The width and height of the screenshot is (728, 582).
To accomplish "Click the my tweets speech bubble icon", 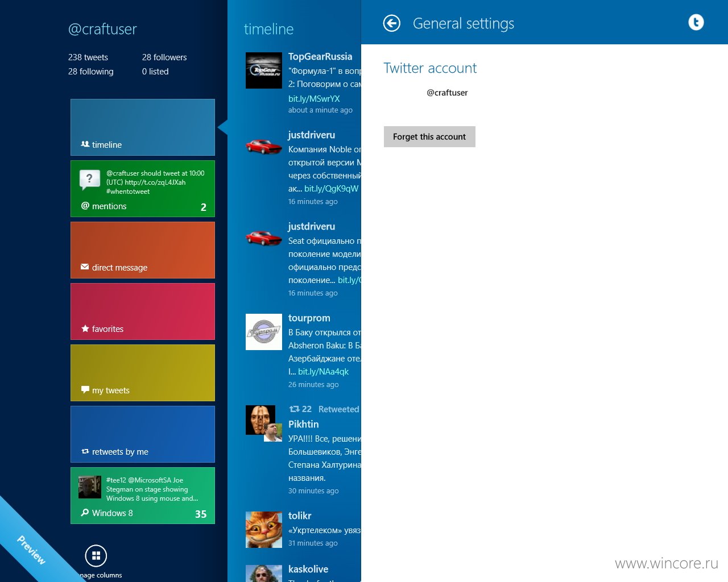I will point(85,390).
